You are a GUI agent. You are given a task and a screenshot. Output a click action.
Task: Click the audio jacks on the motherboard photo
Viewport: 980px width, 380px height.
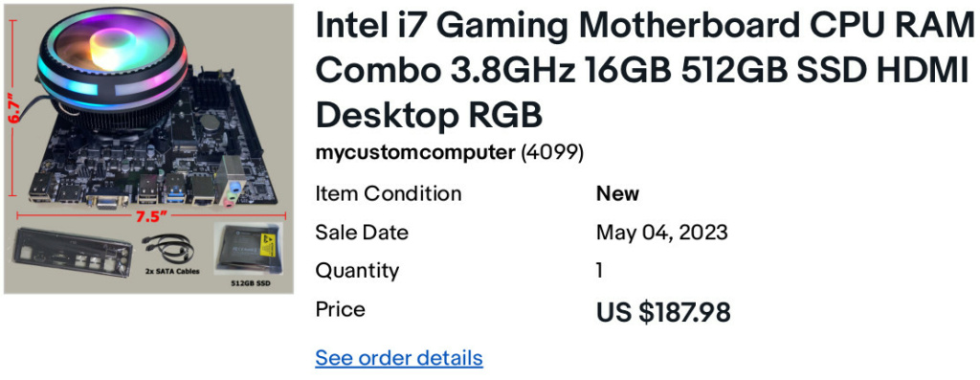click(x=234, y=193)
